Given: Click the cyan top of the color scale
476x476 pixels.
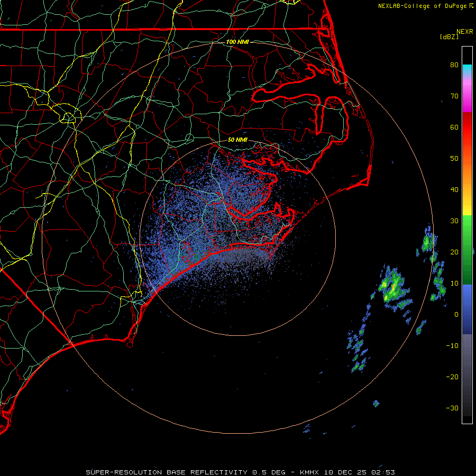Looking at the screenshot, I should tap(467, 70).
